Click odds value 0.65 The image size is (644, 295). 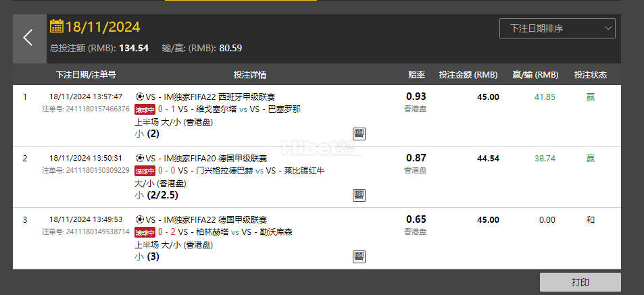point(416,219)
